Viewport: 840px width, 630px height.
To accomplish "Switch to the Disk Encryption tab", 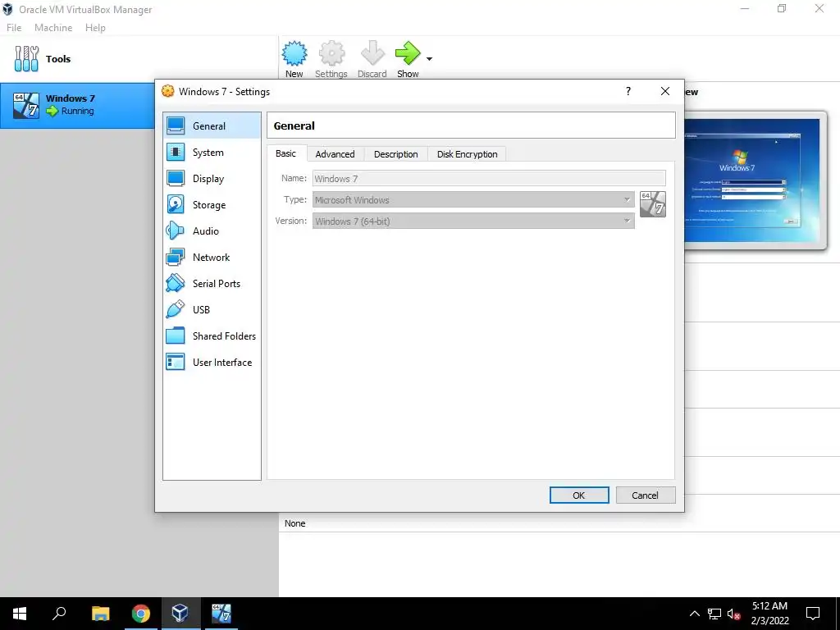I will pyautogui.click(x=467, y=154).
